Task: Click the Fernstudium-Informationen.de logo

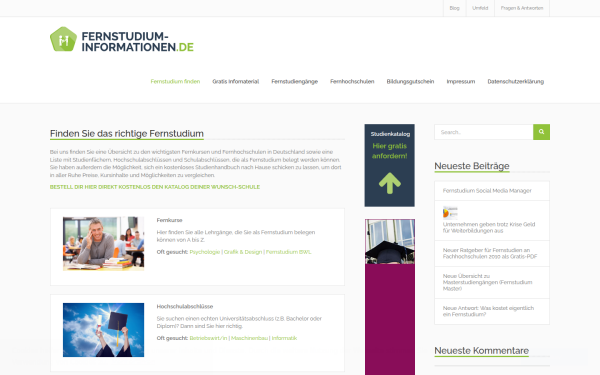Action: pyautogui.click(x=122, y=39)
